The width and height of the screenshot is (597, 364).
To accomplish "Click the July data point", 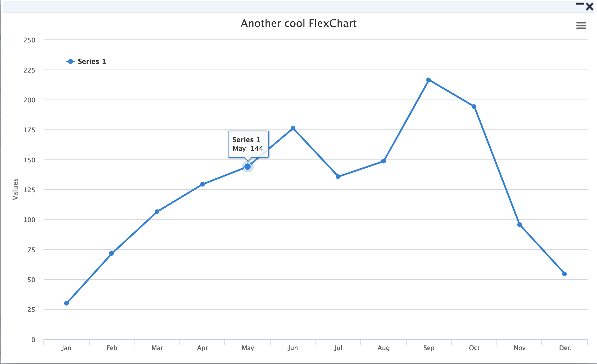I will 338,177.
